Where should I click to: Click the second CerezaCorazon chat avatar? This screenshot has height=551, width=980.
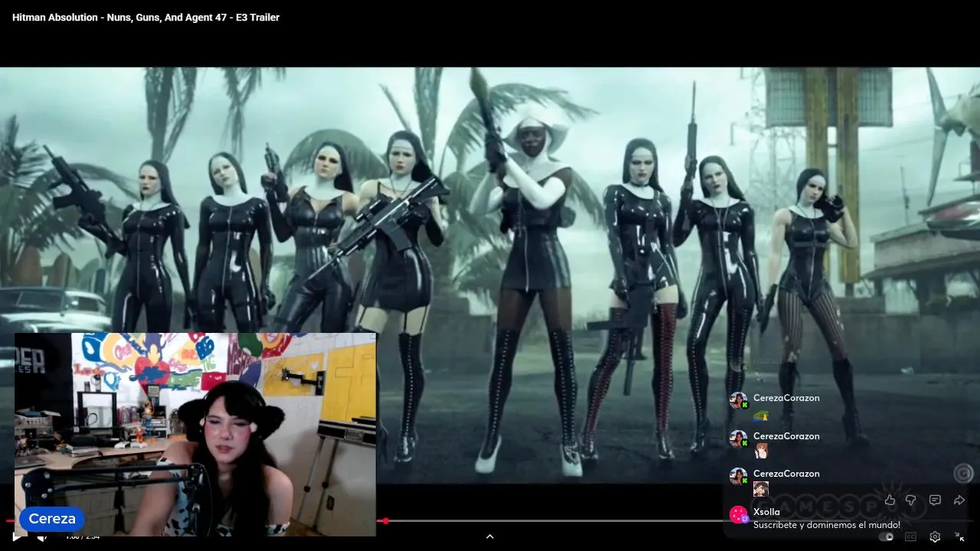tap(738, 439)
